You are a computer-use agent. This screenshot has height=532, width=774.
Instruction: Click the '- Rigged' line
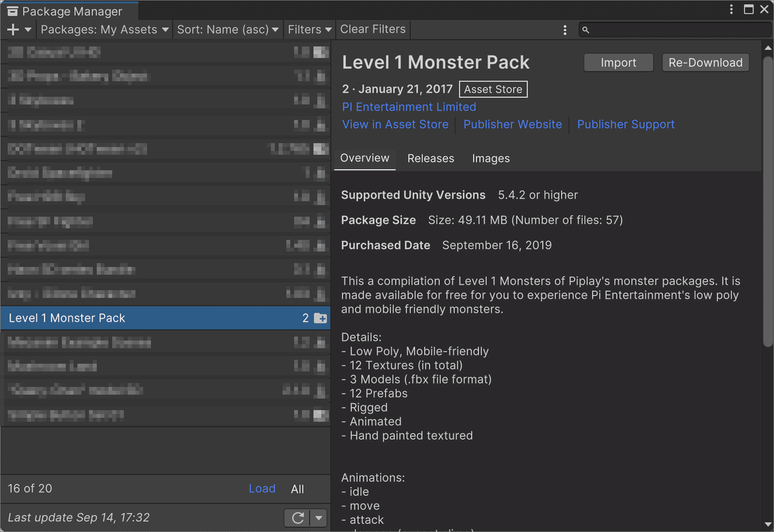coord(364,408)
